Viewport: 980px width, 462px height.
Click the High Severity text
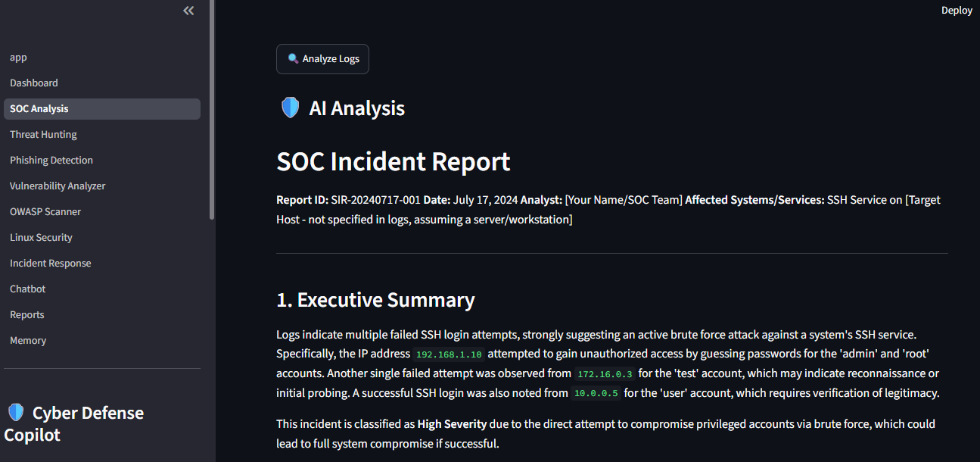pos(453,424)
